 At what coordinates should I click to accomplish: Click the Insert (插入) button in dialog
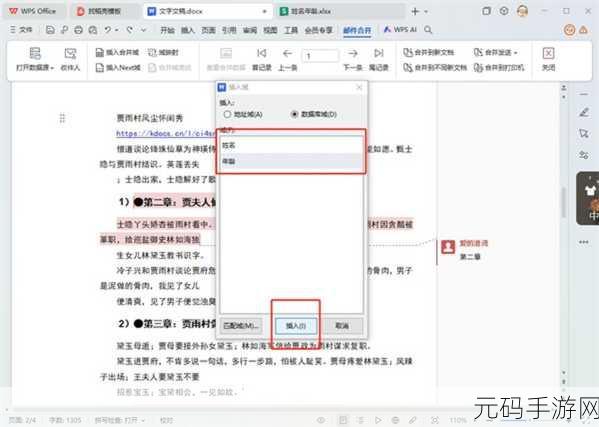coord(296,326)
